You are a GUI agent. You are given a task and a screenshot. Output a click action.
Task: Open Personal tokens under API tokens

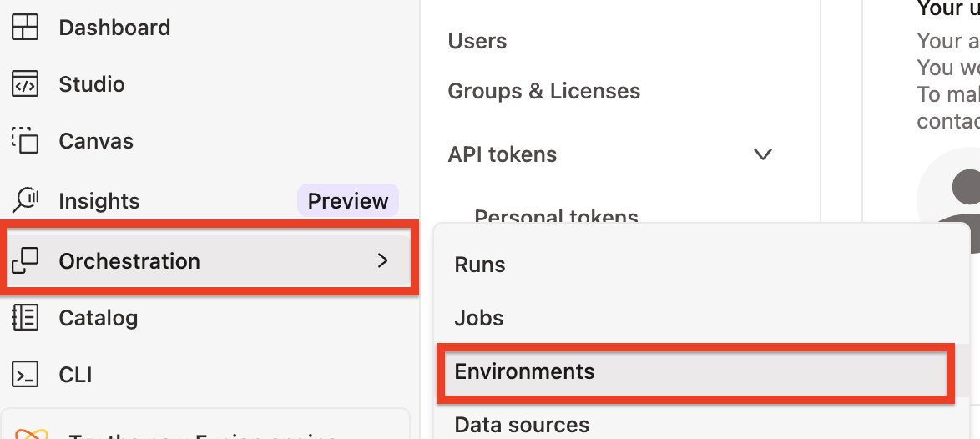[556, 215]
